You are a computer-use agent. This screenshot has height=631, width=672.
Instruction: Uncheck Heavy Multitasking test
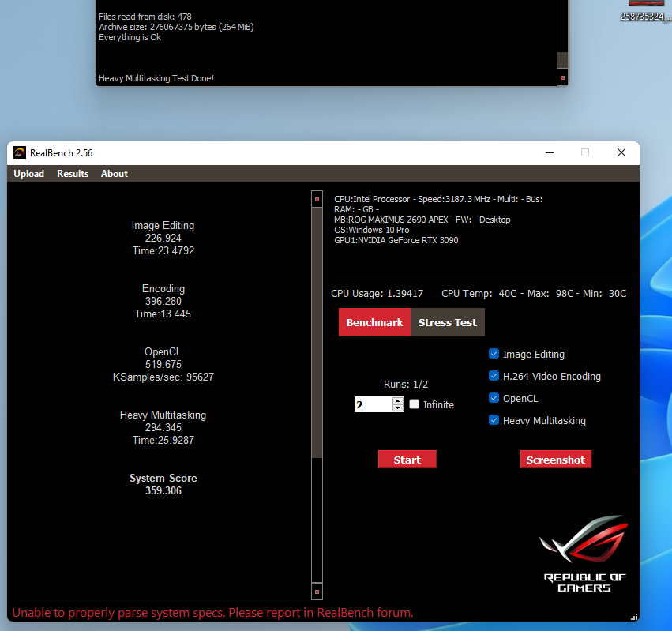point(494,420)
